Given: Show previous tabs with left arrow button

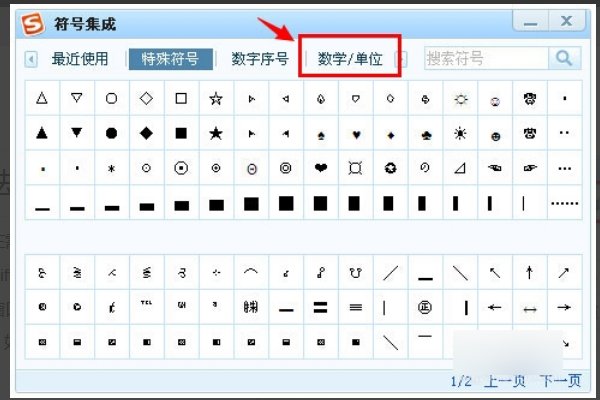Looking at the screenshot, I should [x=31, y=59].
